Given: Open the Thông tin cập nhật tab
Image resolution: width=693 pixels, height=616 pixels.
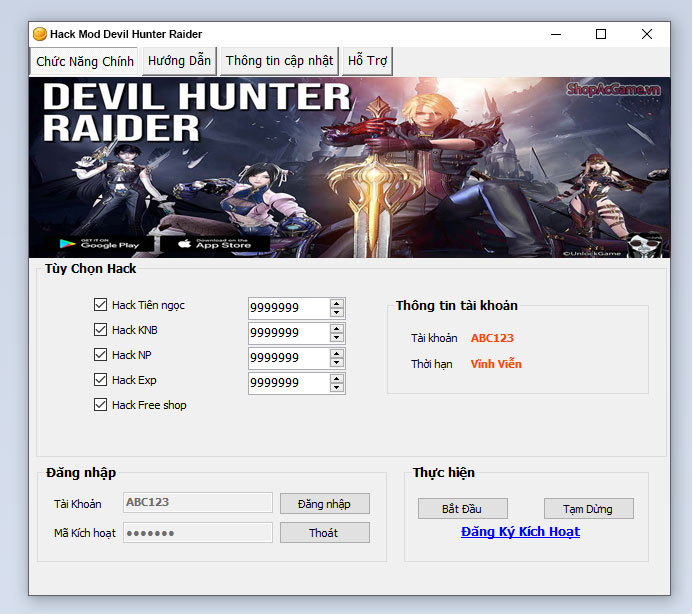Looking at the screenshot, I should (x=279, y=61).
